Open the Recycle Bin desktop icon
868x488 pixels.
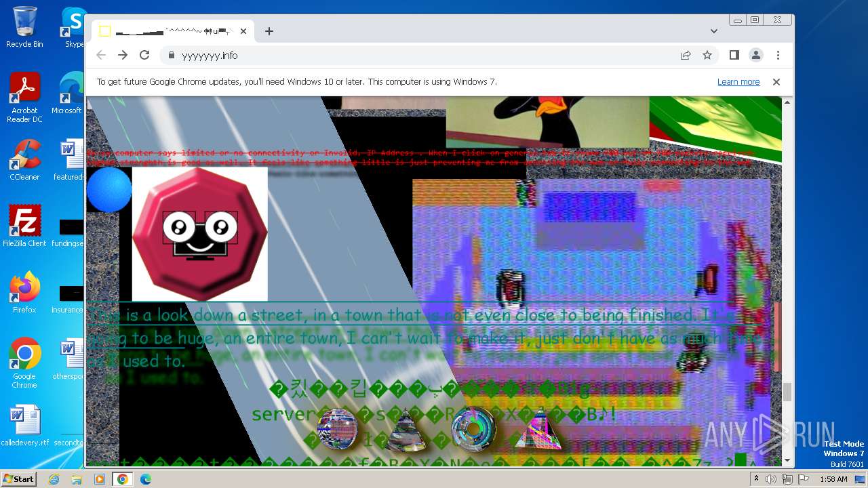[24, 27]
